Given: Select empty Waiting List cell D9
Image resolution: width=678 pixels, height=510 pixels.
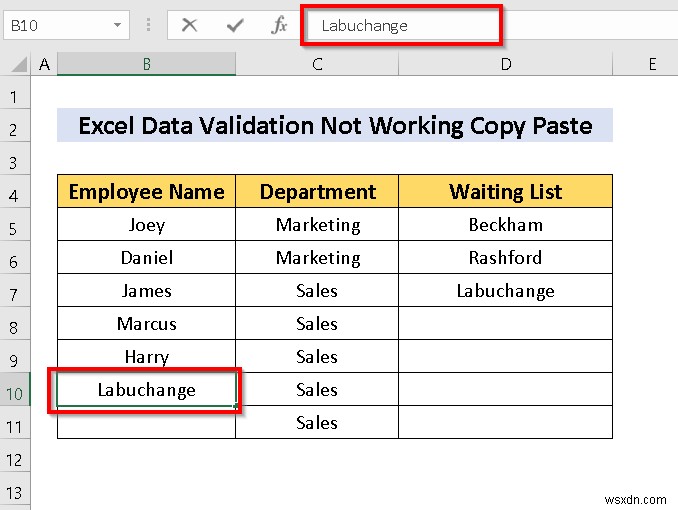Looking at the screenshot, I should point(505,356).
